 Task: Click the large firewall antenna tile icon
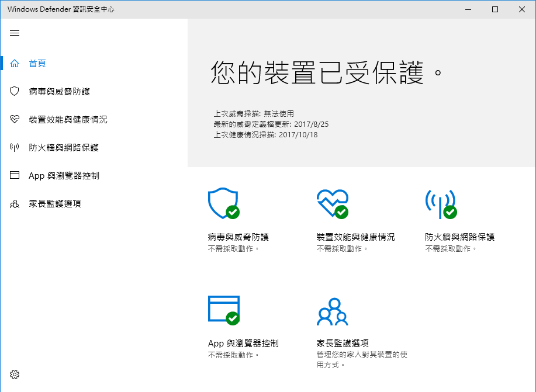click(441, 204)
